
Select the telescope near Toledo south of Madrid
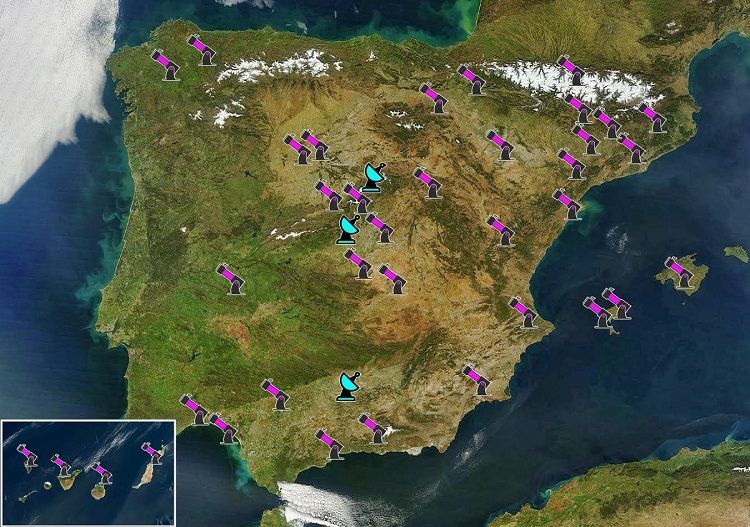coord(358,264)
